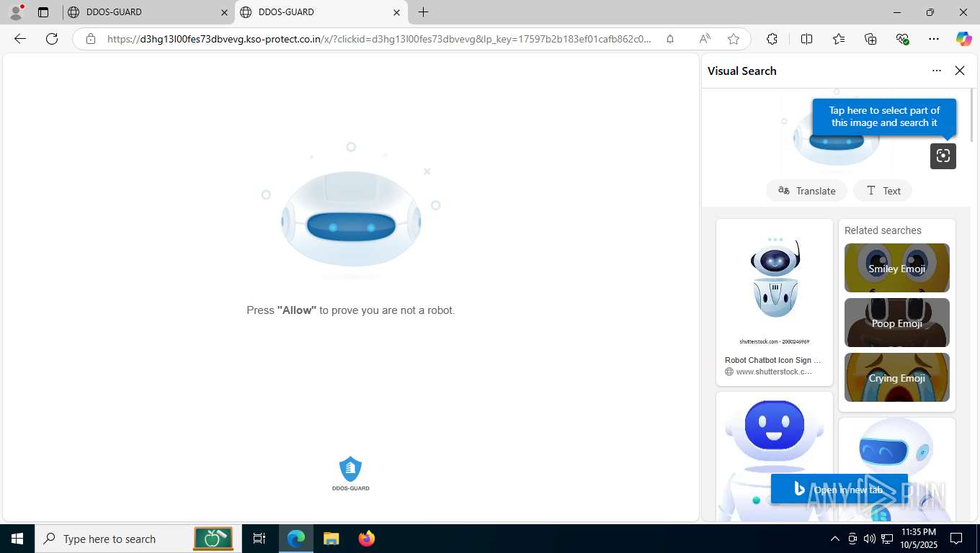Open network status tray icon
Image resolution: width=980 pixels, height=553 pixels.
tap(887, 539)
